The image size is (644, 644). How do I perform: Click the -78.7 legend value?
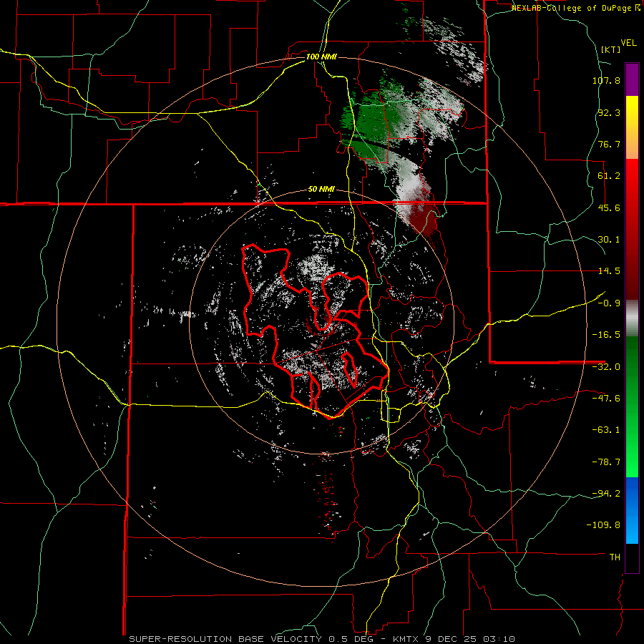tap(606, 462)
